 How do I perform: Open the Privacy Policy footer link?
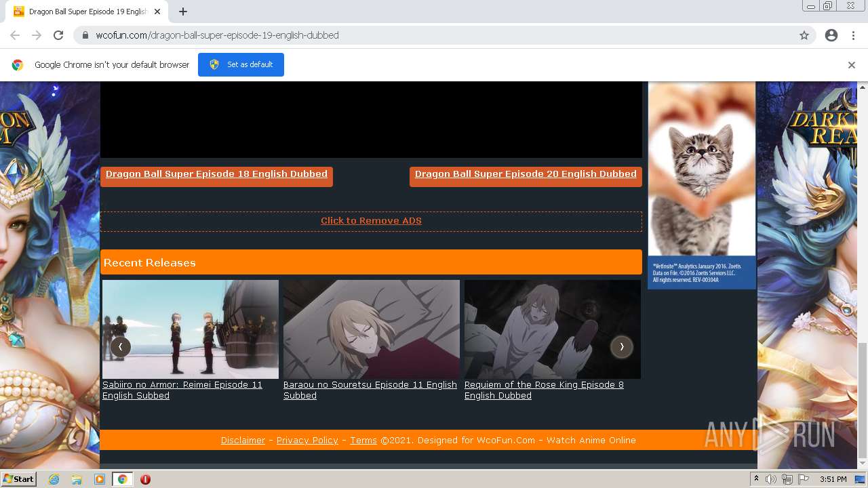click(307, 441)
